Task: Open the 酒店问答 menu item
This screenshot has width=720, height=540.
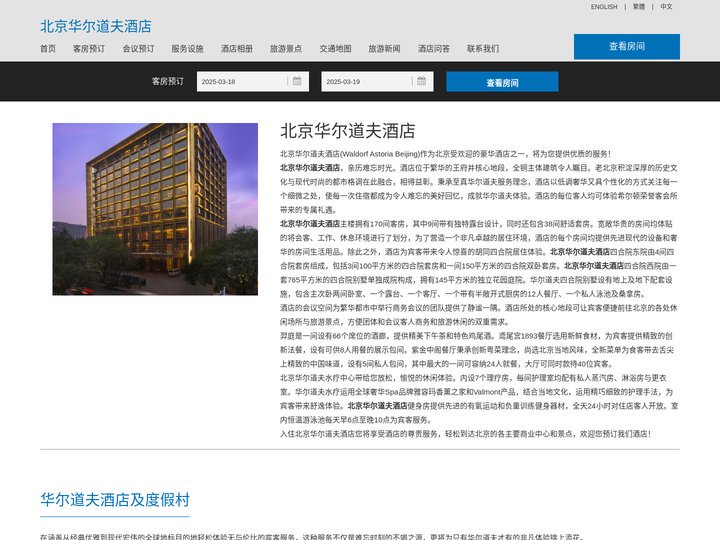Action: point(434,49)
